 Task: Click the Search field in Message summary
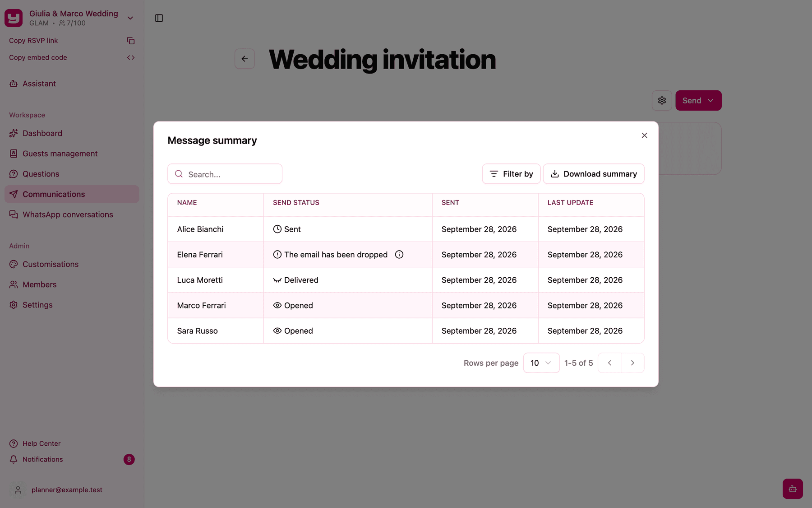225,174
